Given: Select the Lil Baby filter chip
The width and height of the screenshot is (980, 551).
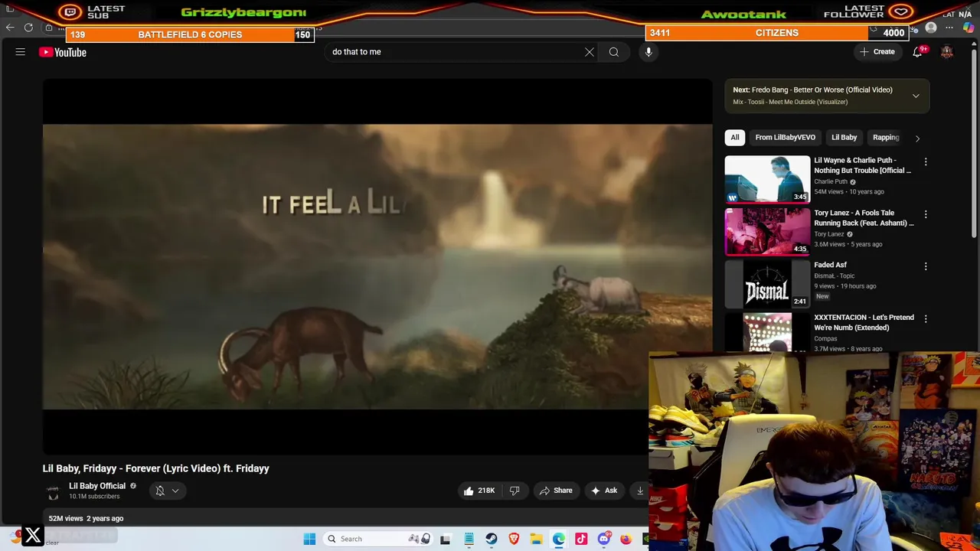Looking at the screenshot, I should click(844, 138).
